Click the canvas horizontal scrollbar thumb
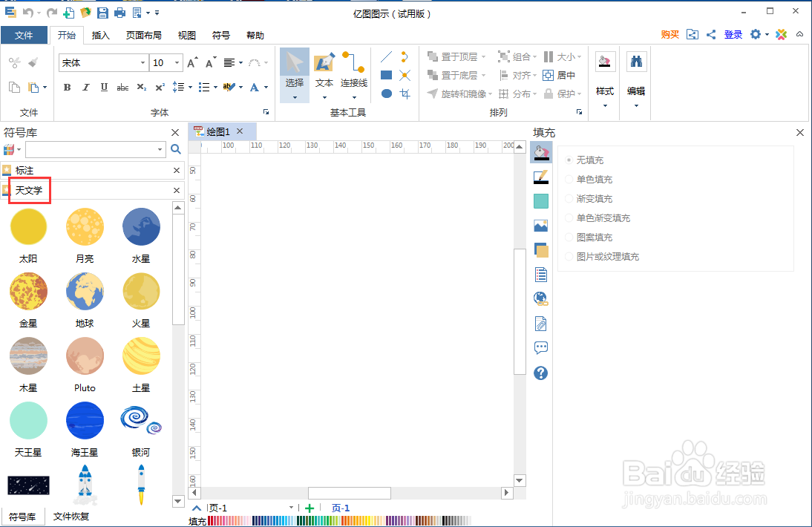 350,493
